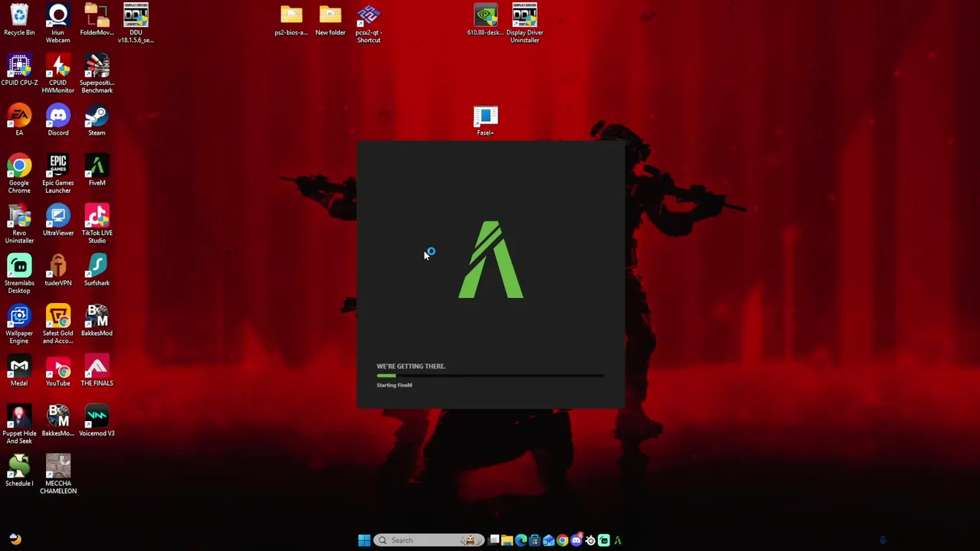Select the Fasel+ desktop shortcut
Viewport: 980px width, 551px height.
tap(485, 121)
